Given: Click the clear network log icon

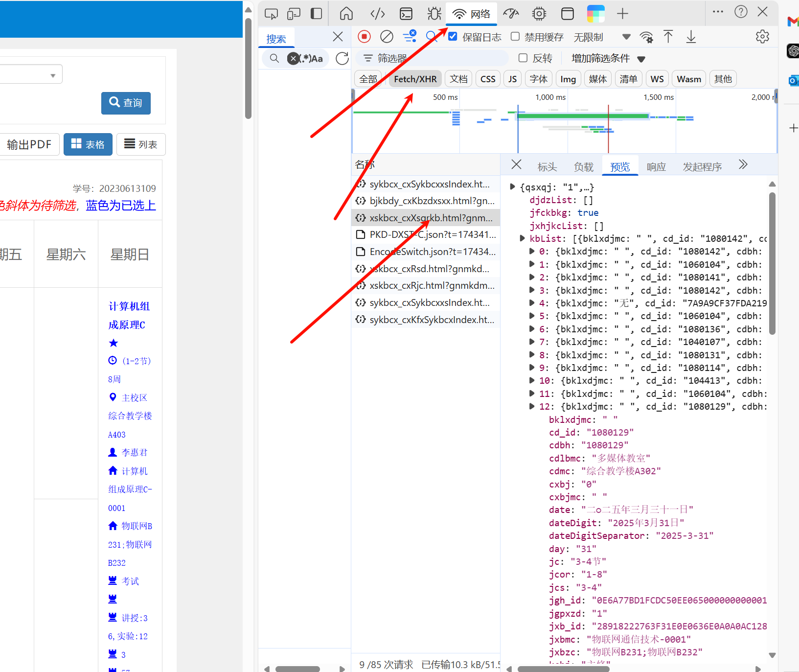Looking at the screenshot, I should (x=387, y=37).
